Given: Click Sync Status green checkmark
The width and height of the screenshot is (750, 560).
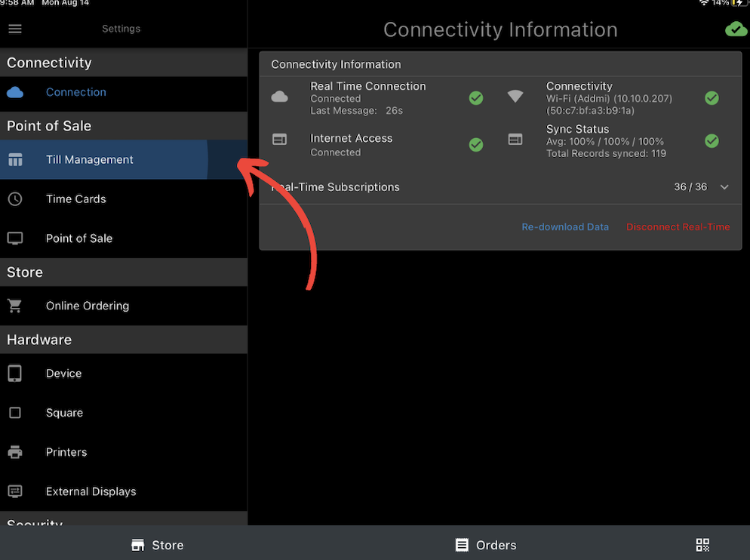Looking at the screenshot, I should (x=712, y=140).
